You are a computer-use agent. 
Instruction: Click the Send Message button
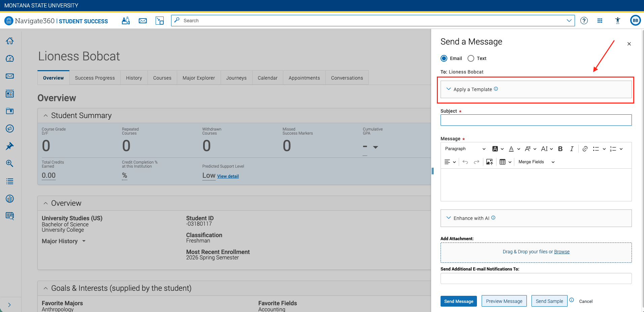point(458,301)
